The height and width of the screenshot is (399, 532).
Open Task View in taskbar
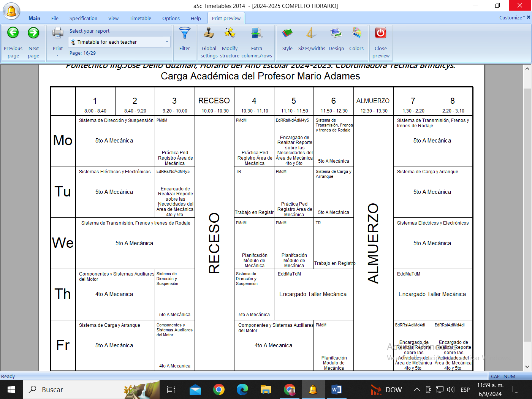tap(171, 389)
